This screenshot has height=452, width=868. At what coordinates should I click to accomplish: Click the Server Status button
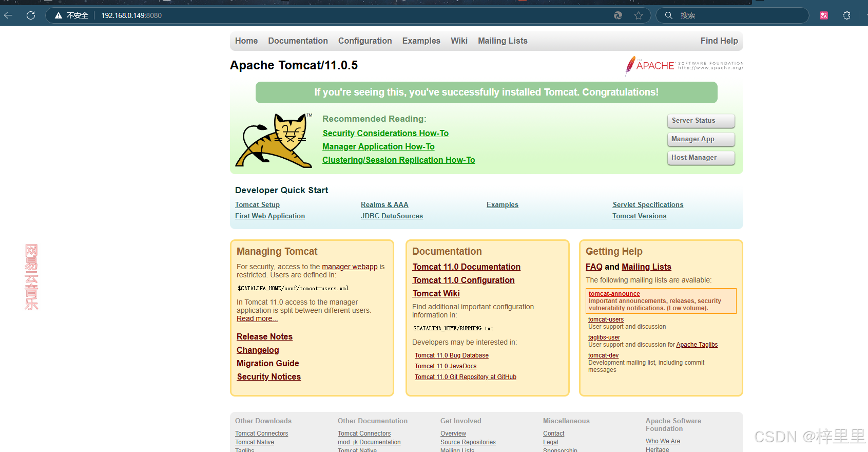701,121
